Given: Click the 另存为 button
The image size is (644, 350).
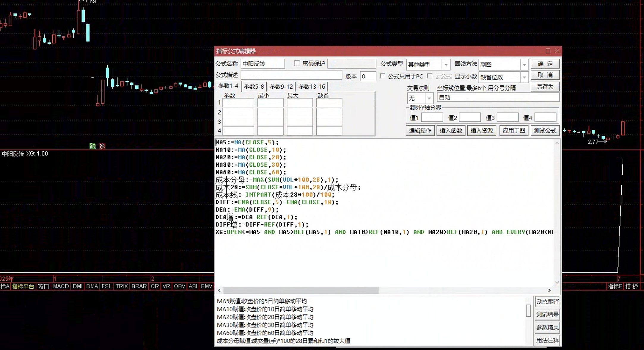Looking at the screenshot, I should pyautogui.click(x=545, y=87).
